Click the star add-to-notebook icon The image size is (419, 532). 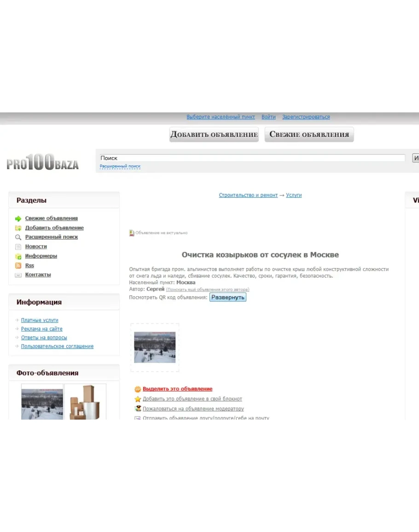pyautogui.click(x=137, y=399)
